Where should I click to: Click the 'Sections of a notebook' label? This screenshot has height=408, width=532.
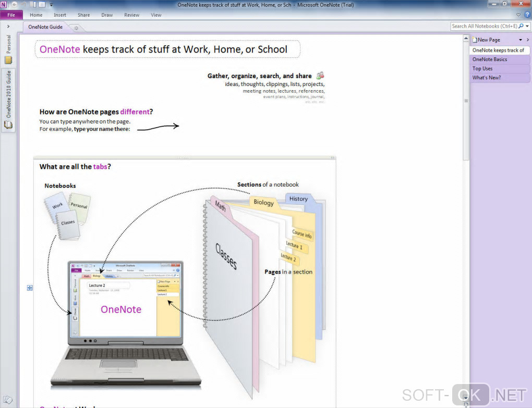268,184
